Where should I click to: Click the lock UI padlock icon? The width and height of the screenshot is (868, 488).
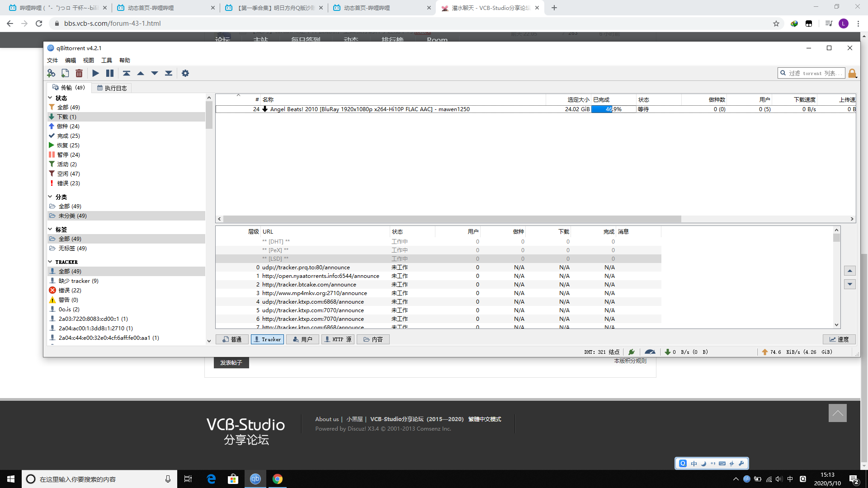852,73
